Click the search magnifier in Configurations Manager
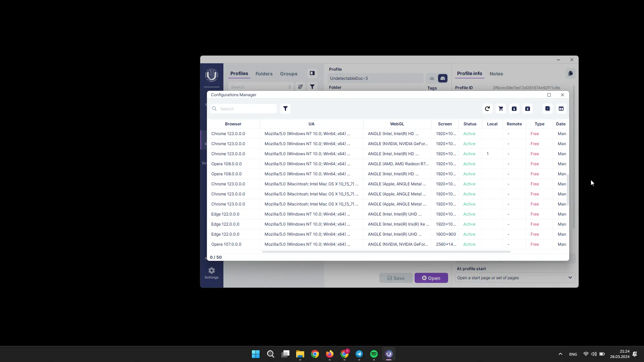Screen dimensions: 644x362 [214, 109]
